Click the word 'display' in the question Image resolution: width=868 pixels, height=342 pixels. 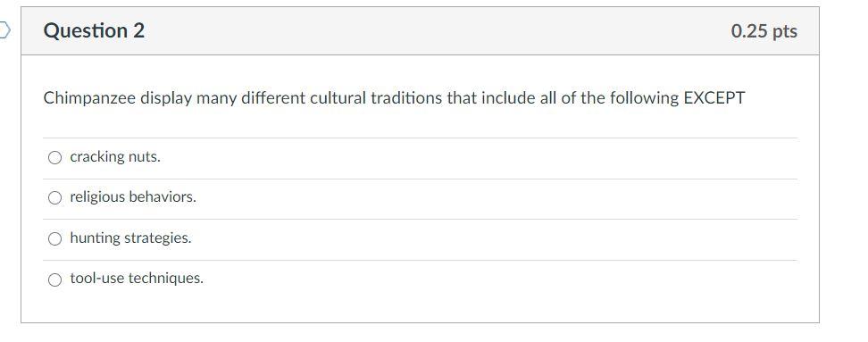tap(165, 98)
